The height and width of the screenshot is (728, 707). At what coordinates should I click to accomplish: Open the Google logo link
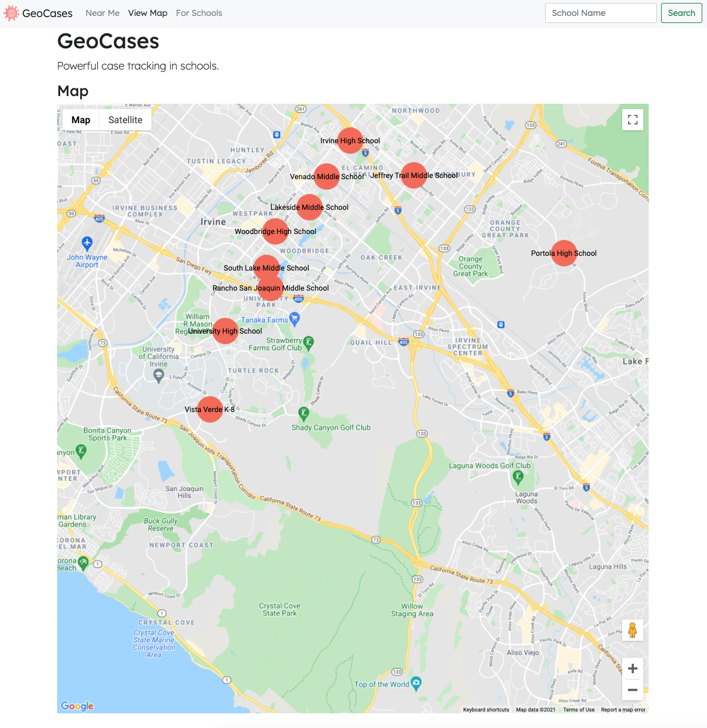[x=77, y=706]
